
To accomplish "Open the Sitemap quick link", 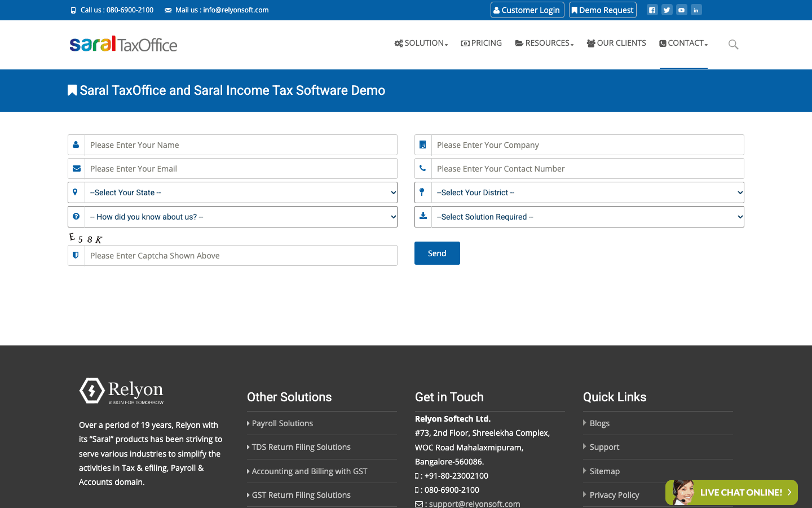I will coord(604,471).
